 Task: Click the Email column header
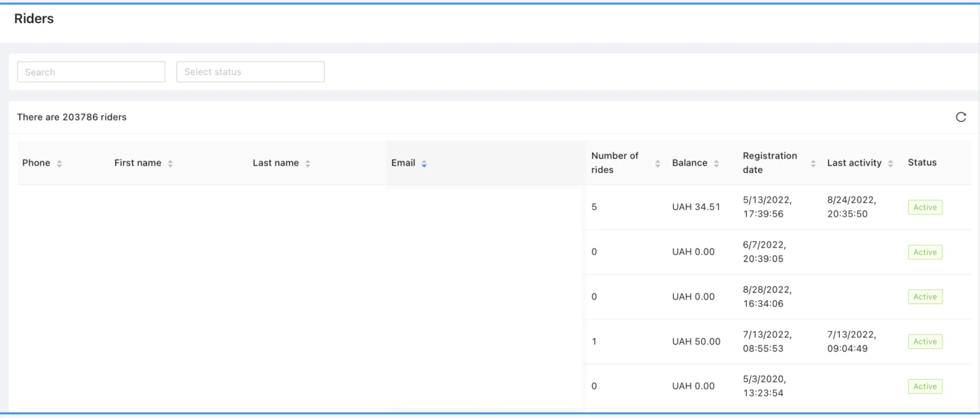[x=403, y=163]
